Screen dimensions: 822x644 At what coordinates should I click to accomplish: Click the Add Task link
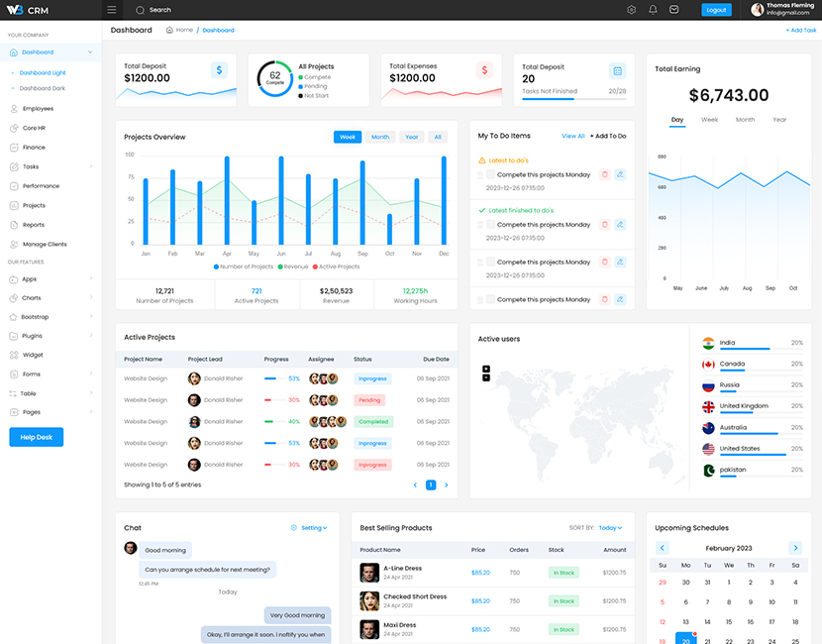click(801, 31)
